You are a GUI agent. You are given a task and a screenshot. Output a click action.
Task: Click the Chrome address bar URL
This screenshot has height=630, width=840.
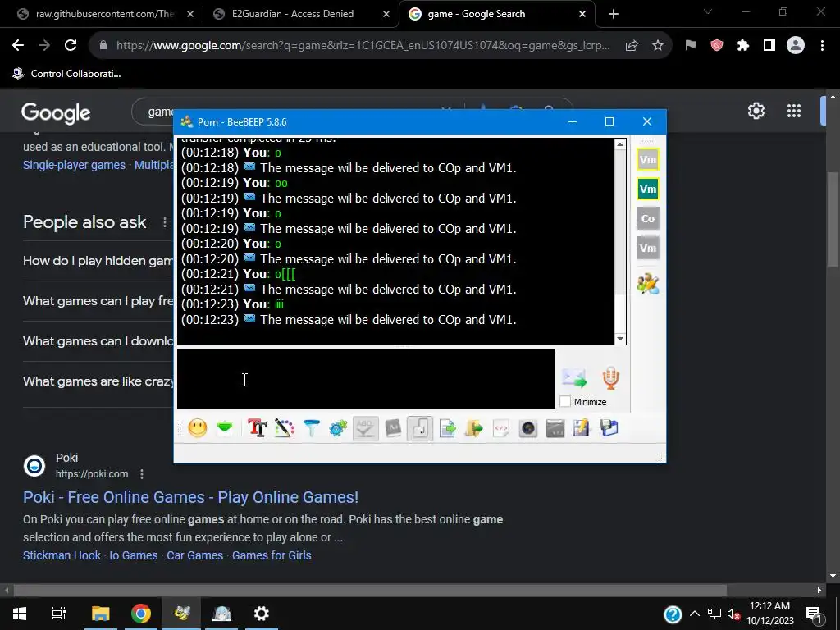click(x=363, y=46)
